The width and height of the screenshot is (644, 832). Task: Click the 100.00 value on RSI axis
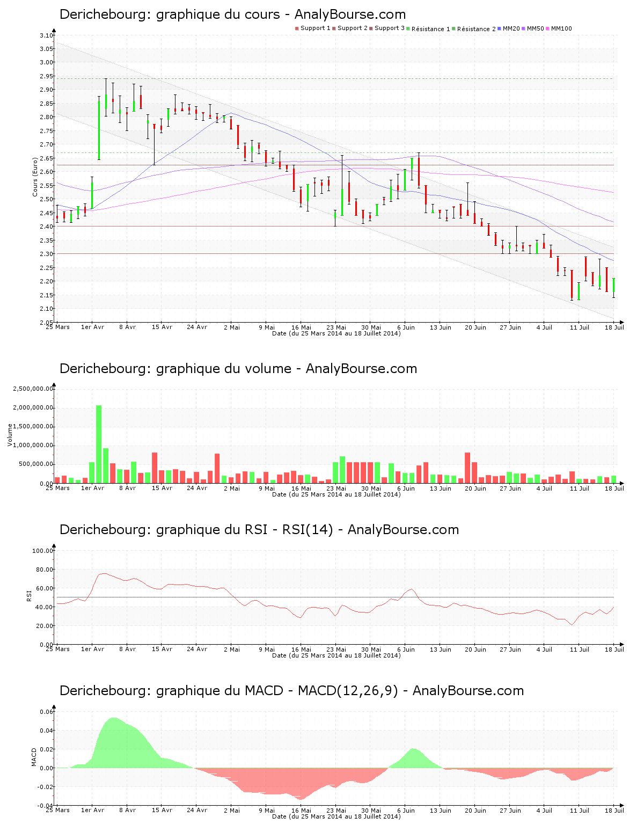43,551
